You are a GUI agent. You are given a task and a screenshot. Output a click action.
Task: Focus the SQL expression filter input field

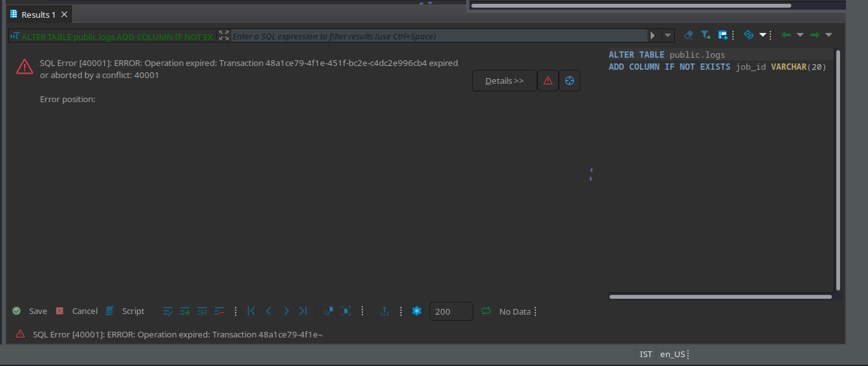[x=438, y=36]
